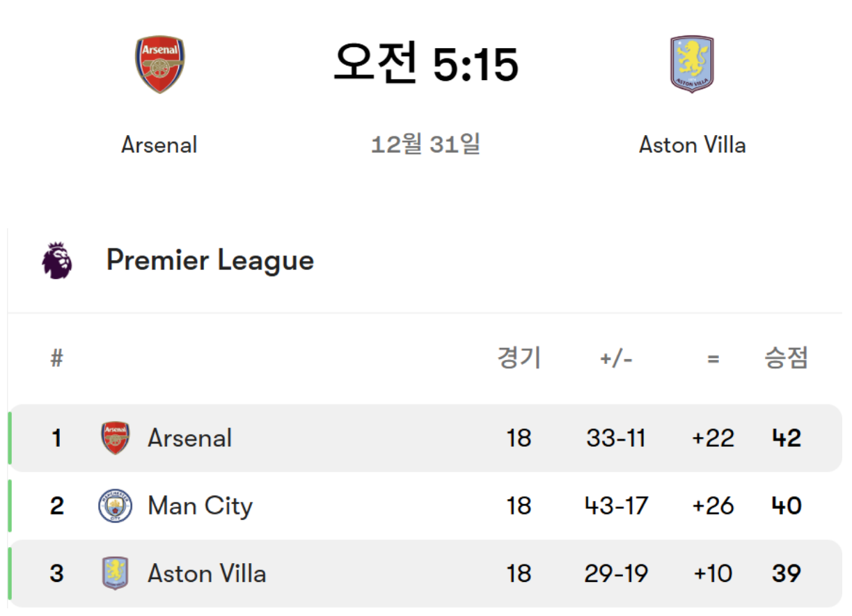The height and width of the screenshot is (616, 852).
Task: Select Man City team name in table
Action: pos(200,505)
